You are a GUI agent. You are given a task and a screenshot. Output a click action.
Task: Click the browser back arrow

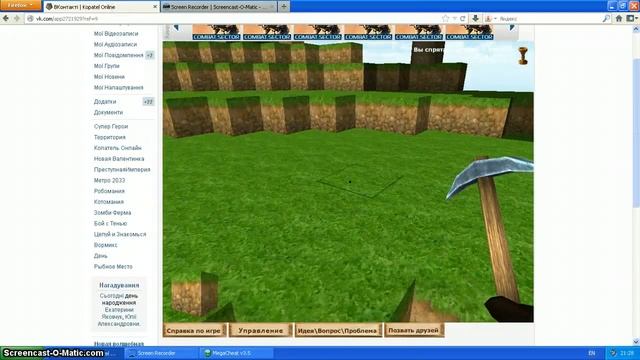pos(6,18)
